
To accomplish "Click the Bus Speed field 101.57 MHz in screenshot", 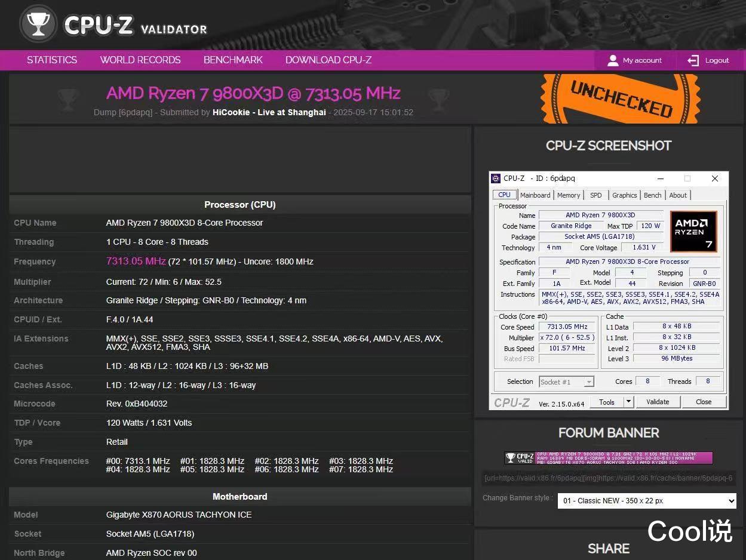I will pyautogui.click(x=567, y=348).
